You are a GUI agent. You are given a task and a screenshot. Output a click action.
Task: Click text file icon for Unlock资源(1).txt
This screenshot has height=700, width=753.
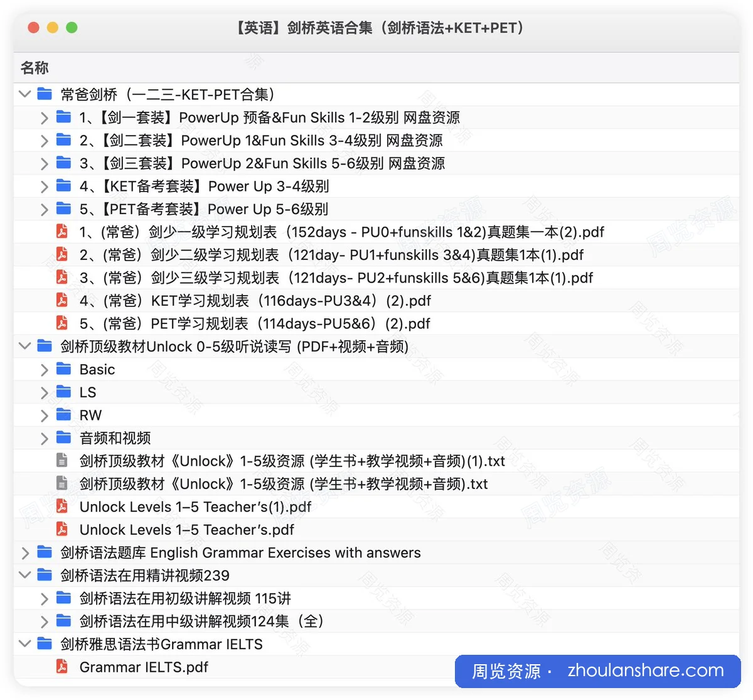tap(62, 461)
